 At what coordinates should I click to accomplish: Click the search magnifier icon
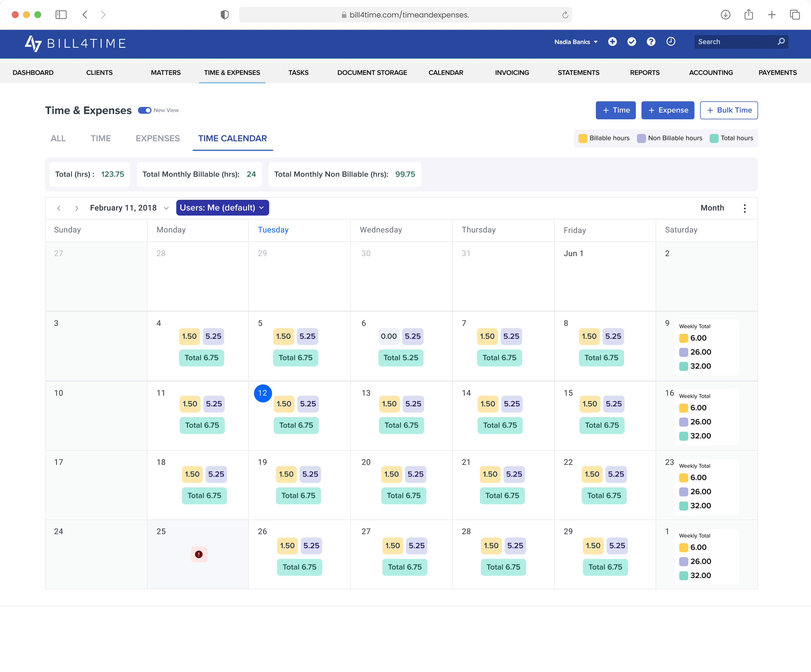pyautogui.click(x=781, y=42)
